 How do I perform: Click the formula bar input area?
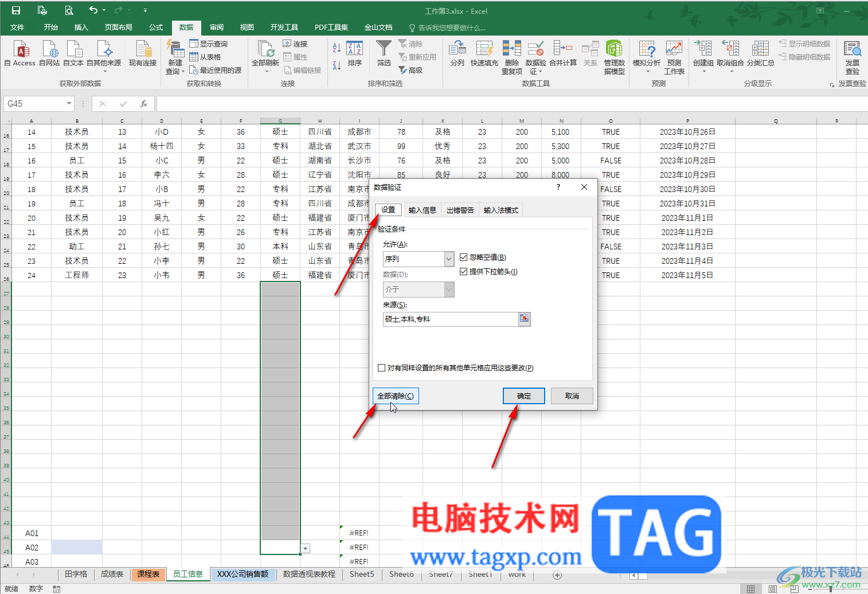pyautogui.click(x=511, y=104)
